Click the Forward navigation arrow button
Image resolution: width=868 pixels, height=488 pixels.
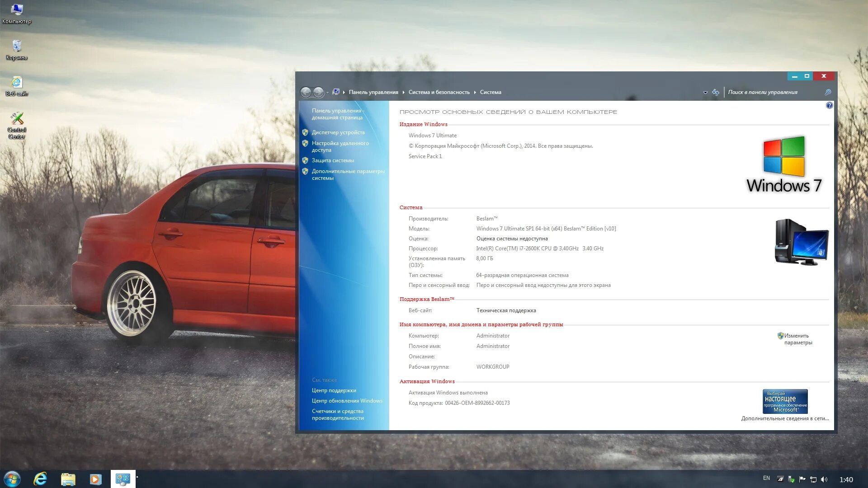[x=318, y=92]
